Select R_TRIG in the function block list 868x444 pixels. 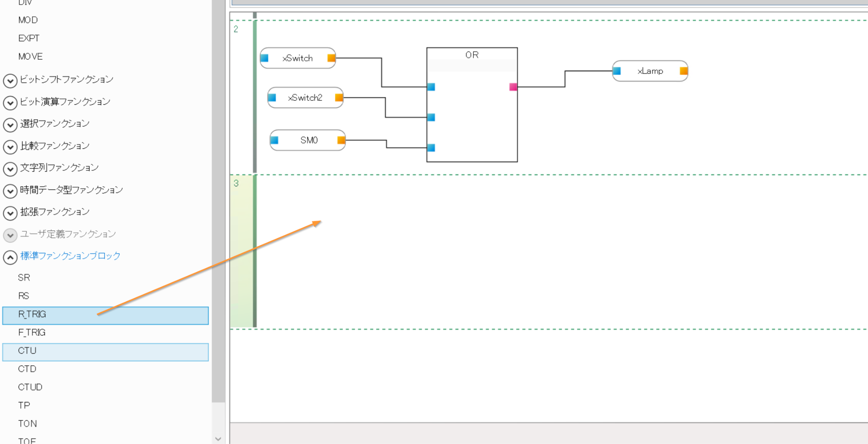[32, 314]
